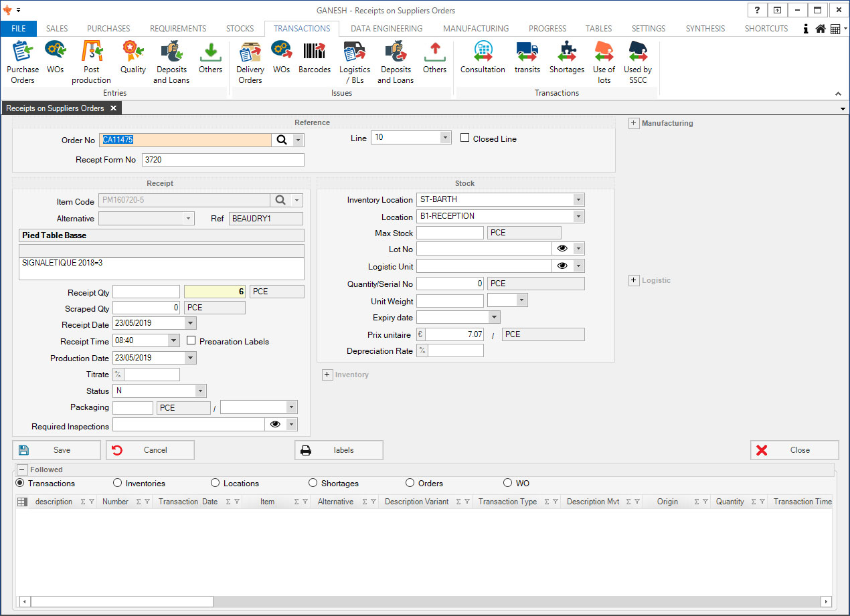
Task: Click the Receipt Qty input field
Action: [x=146, y=292]
